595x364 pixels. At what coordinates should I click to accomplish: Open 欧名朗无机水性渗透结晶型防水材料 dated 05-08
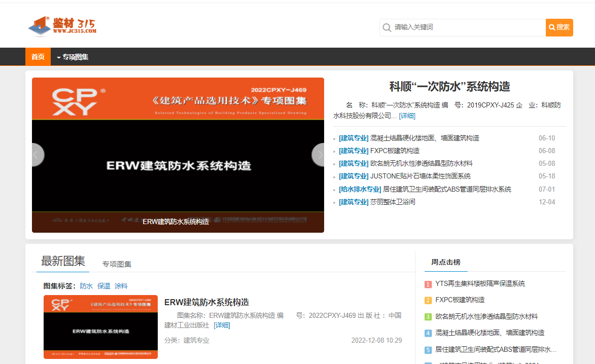[x=422, y=163]
